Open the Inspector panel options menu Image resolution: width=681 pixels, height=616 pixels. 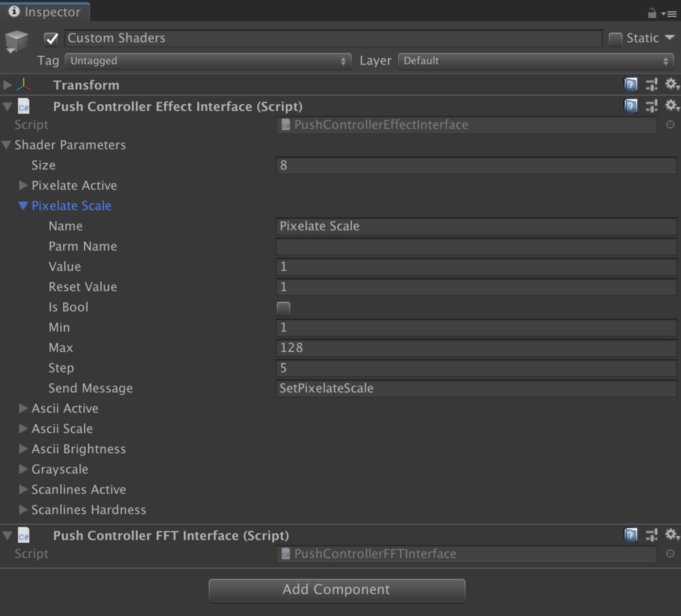(672, 12)
